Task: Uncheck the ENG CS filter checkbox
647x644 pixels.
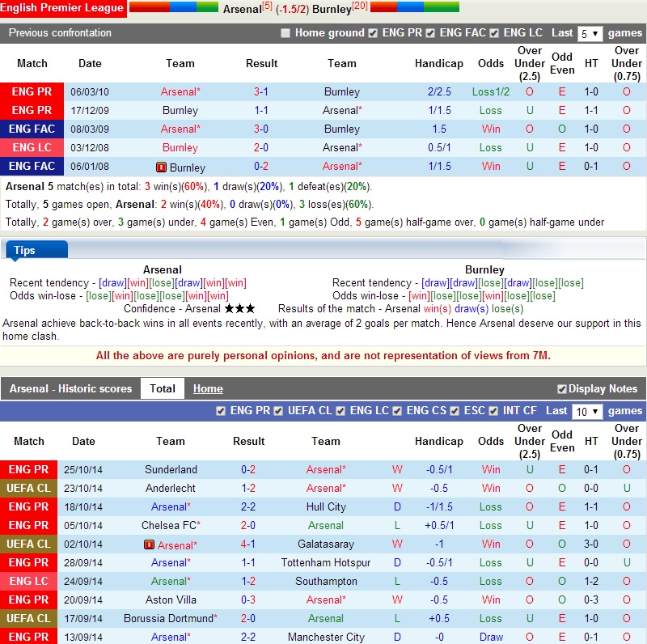Action: [397, 411]
